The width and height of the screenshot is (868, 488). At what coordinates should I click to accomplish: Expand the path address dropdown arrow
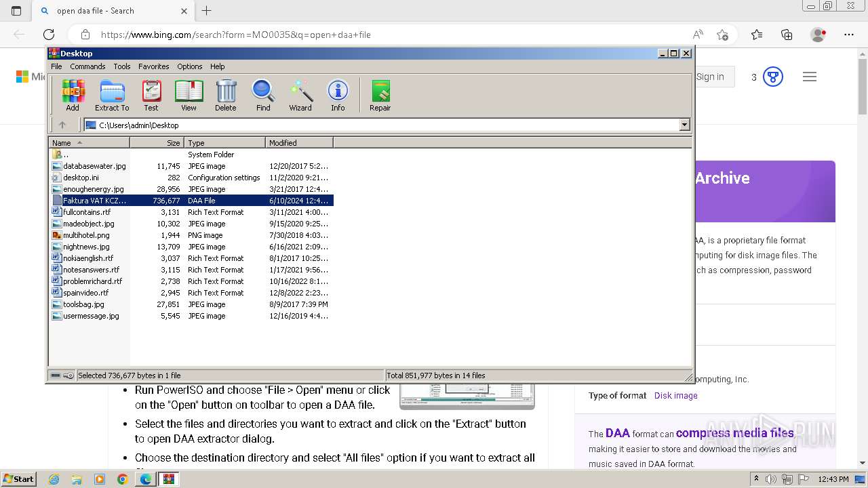(684, 125)
